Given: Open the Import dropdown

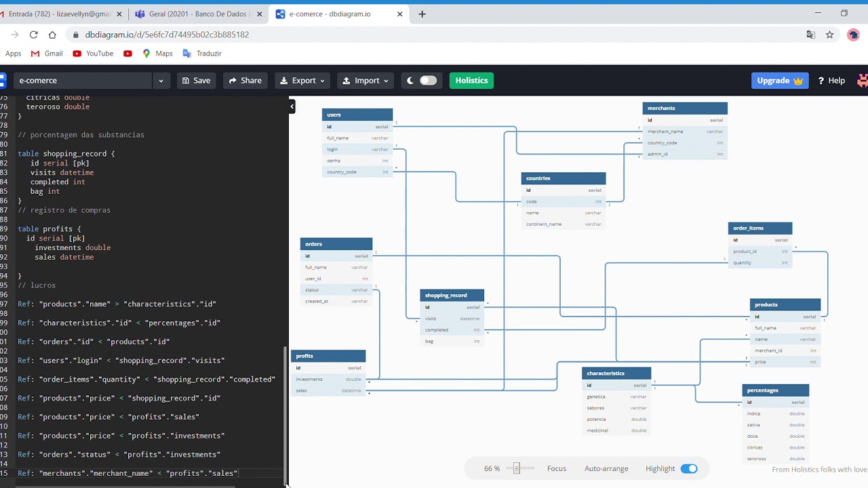Looking at the screenshot, I should (366, 81).
